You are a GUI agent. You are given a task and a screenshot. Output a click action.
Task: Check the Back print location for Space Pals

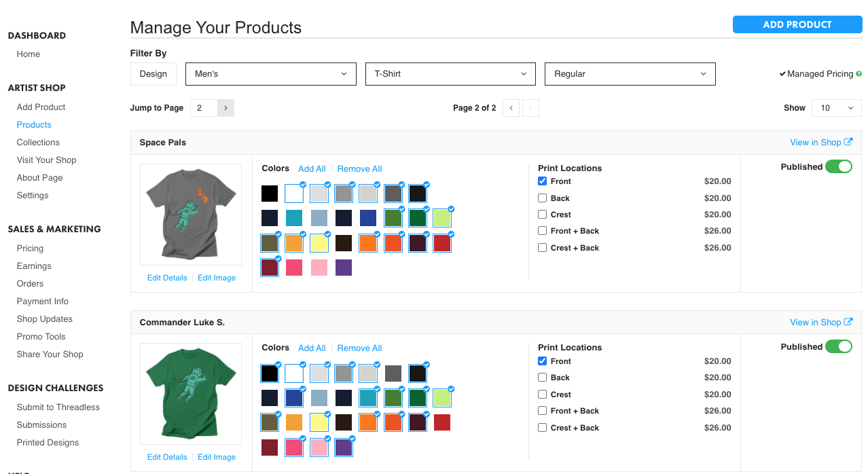[x=542, y=198]
